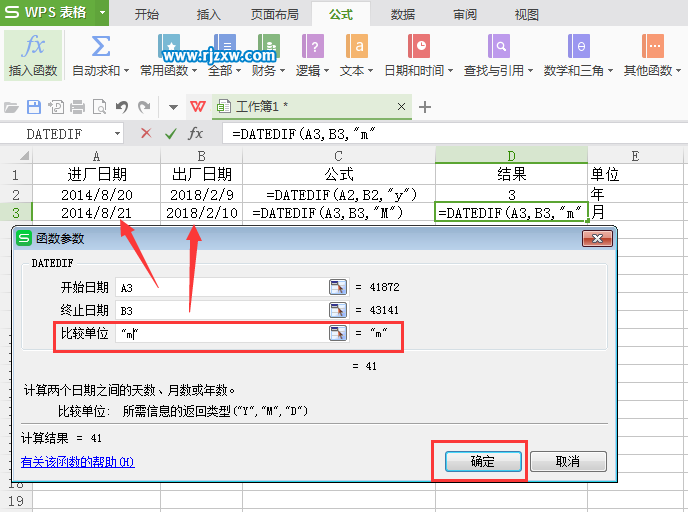Image resolution: width=688 pixels, height=512 pixels.
Task: Open the Other Functions icon
Action: 652,46
